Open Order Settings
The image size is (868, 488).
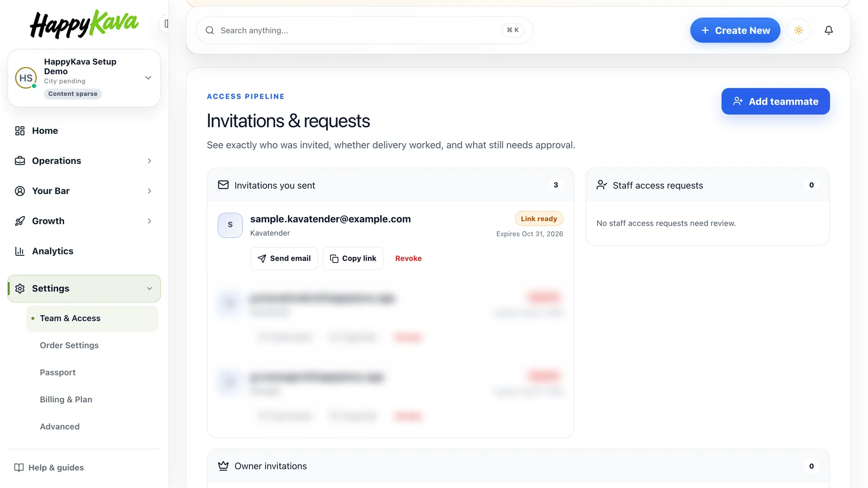tap(69, 345)
